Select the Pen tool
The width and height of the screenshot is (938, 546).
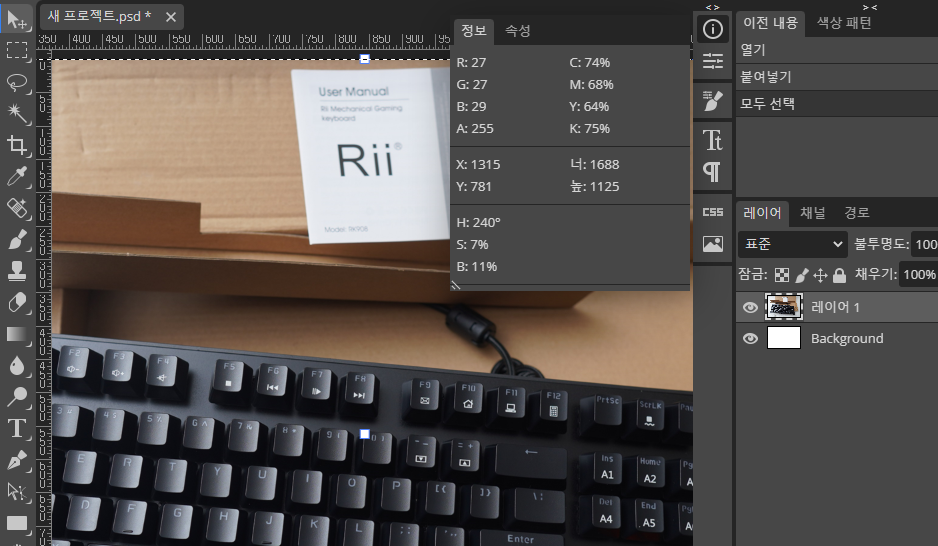(17, 460)
